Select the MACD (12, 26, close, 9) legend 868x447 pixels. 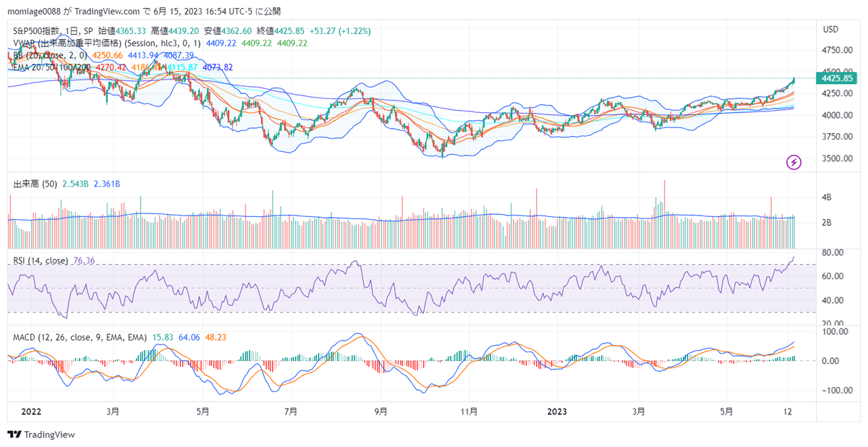(x=80, y=337)
